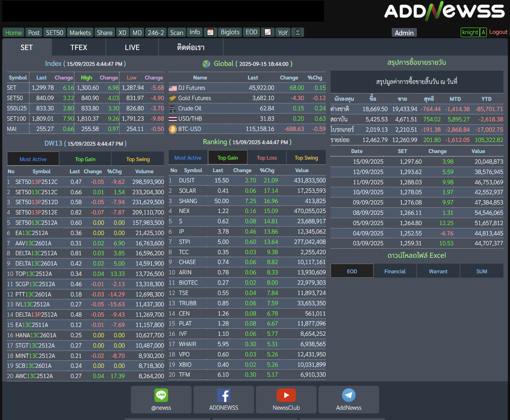Click TOP13C2512A in DW13 list
Screen dimensions: 510x420
pyautogui.click(x=33, y=274)
